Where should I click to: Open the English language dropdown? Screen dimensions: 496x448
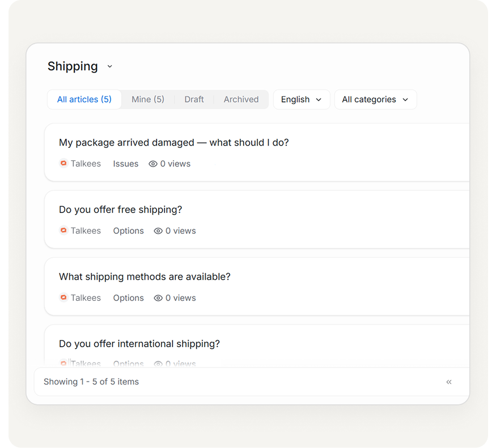301,100
